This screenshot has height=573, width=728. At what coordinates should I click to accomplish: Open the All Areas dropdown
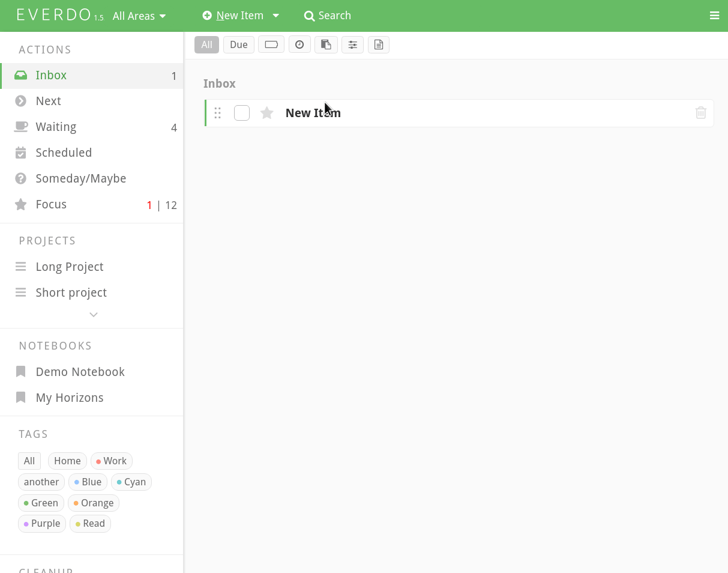(x=139, y=16)
